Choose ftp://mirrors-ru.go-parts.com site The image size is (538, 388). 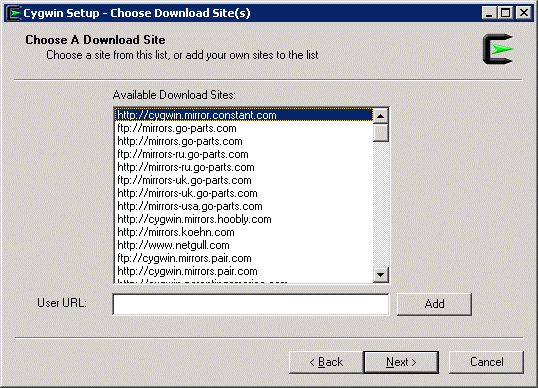(x=244, y=154)
